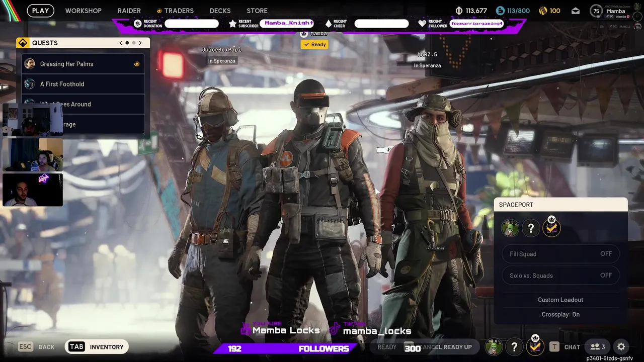Open the What Goes Around quest
Screen dimensions: 644x362
83,104
